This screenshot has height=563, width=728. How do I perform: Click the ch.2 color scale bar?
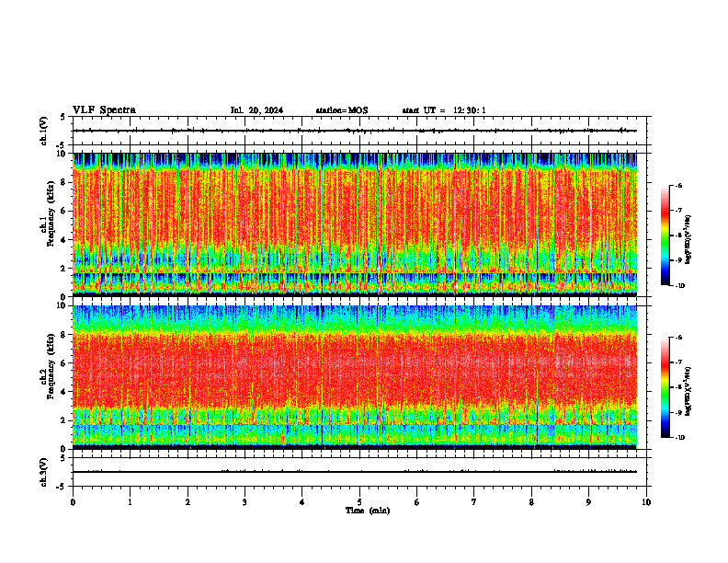point(665,387)
